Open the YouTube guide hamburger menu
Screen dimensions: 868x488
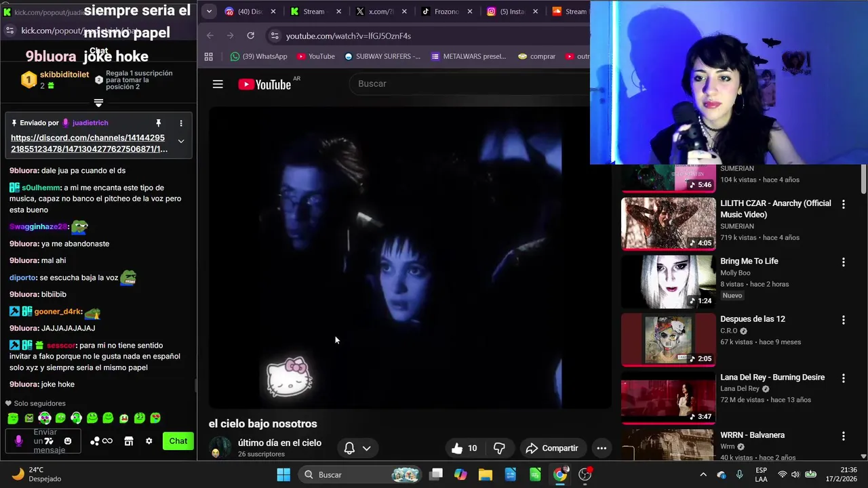(218, 84)
